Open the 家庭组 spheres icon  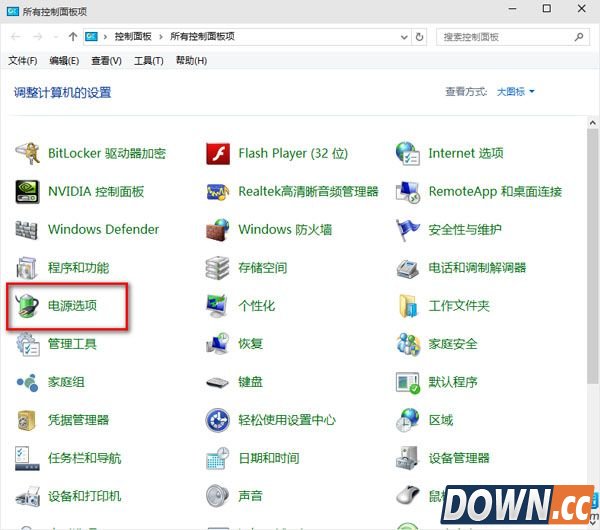coord(27,382)
